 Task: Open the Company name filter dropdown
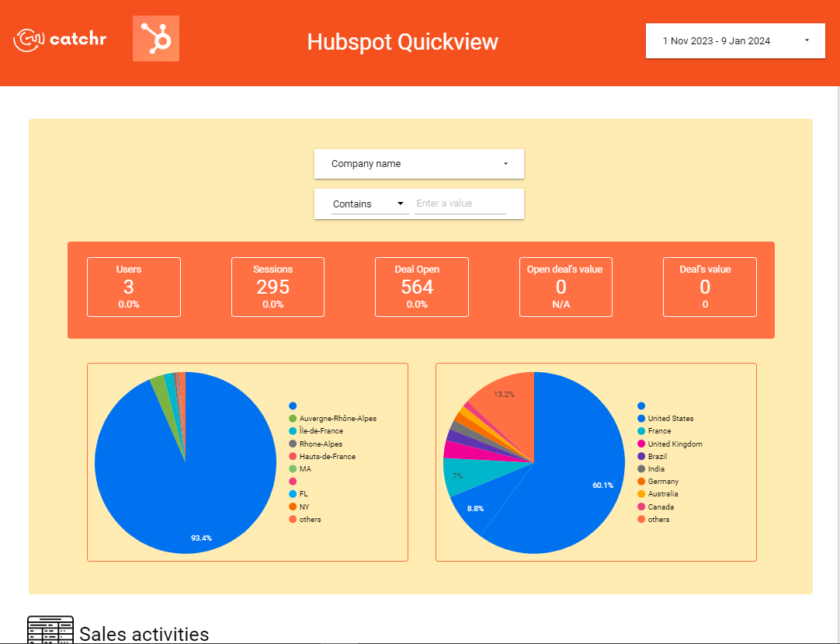[418, 164]
